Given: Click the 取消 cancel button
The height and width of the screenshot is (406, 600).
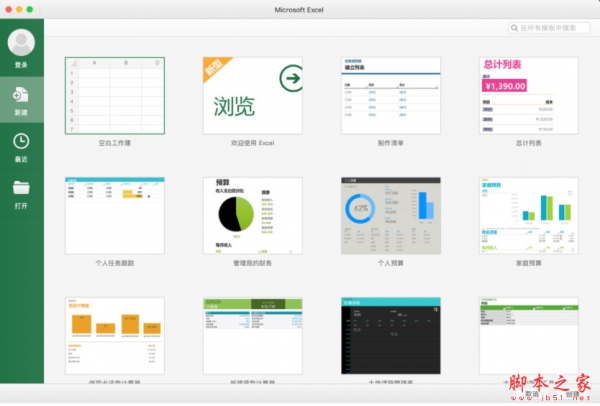Looking at the screenshot, I should pyautogui.click(x=532, y=394).
